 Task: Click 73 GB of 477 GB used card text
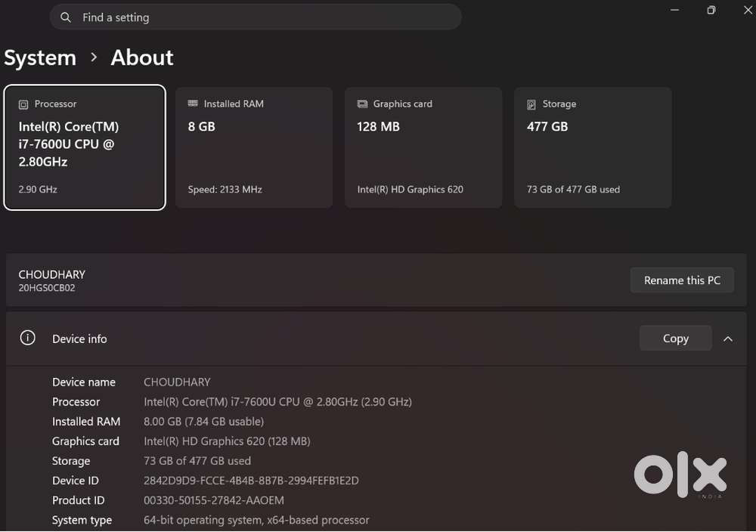(x=573, y=190)
